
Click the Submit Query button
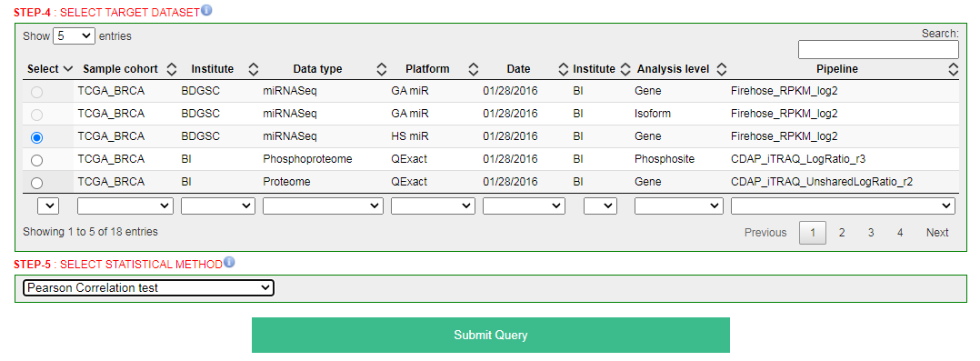pos(491,335)
